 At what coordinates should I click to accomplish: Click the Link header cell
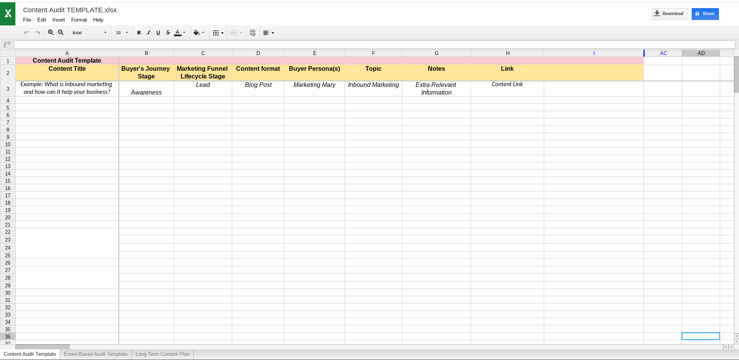pyautogui.click(x=507, y=73)
